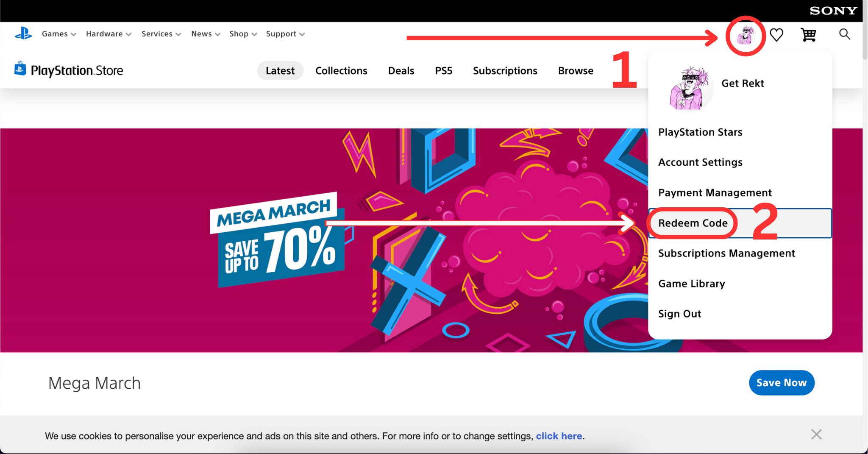Choose Sign Out in menu
This screenshot has width=868, height=454.
[679, 314]
